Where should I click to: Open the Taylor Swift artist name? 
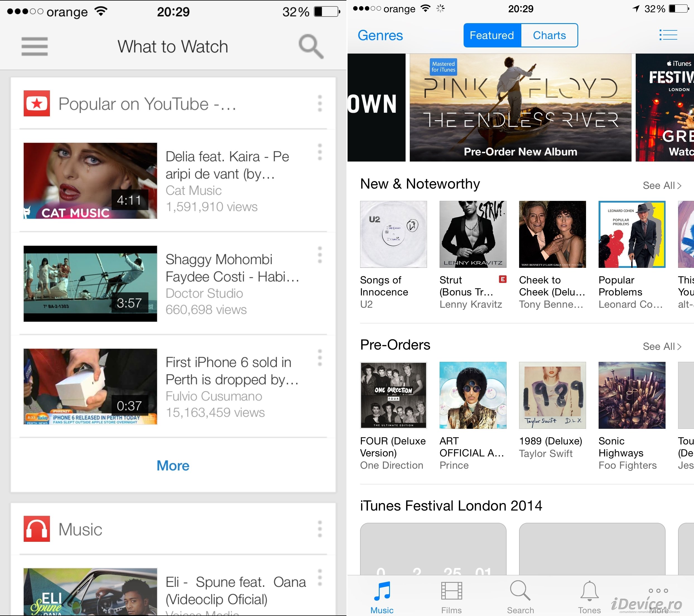pos(546,453)
